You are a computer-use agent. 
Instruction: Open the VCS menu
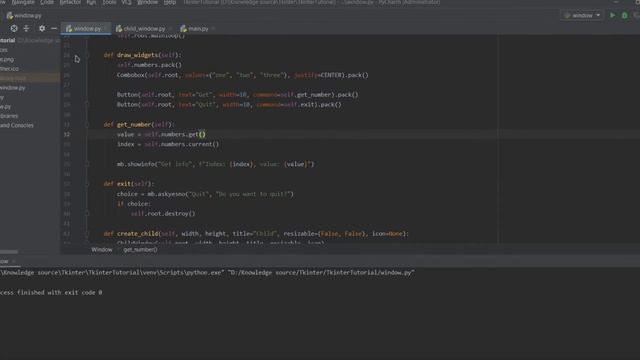(x=127, y=2)
